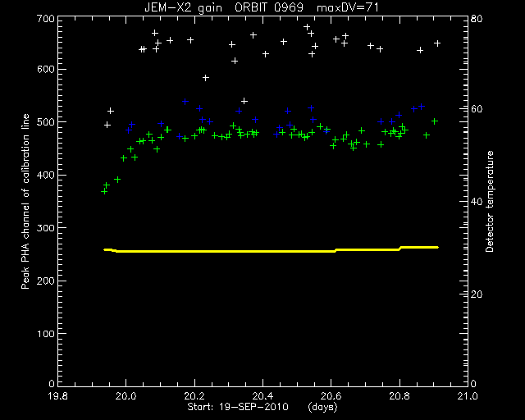Click the 'maxDV=71' text in the title

point(348,7)
